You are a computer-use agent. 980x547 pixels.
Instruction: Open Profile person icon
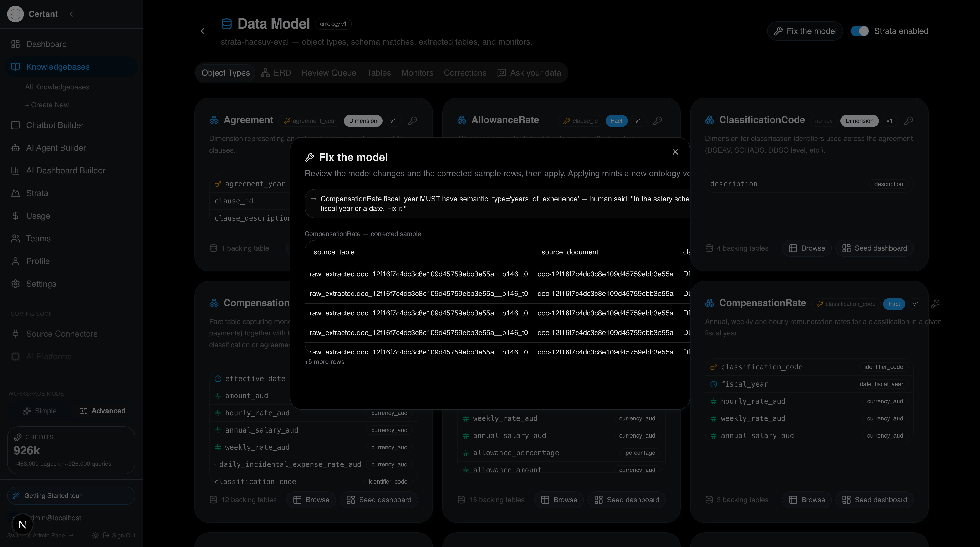15,261
